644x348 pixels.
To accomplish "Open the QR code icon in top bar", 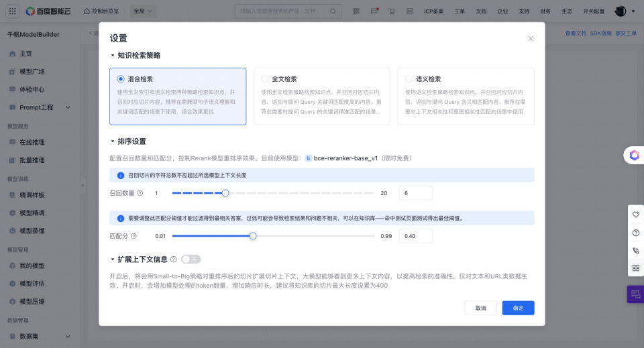I will click(356, 11).
